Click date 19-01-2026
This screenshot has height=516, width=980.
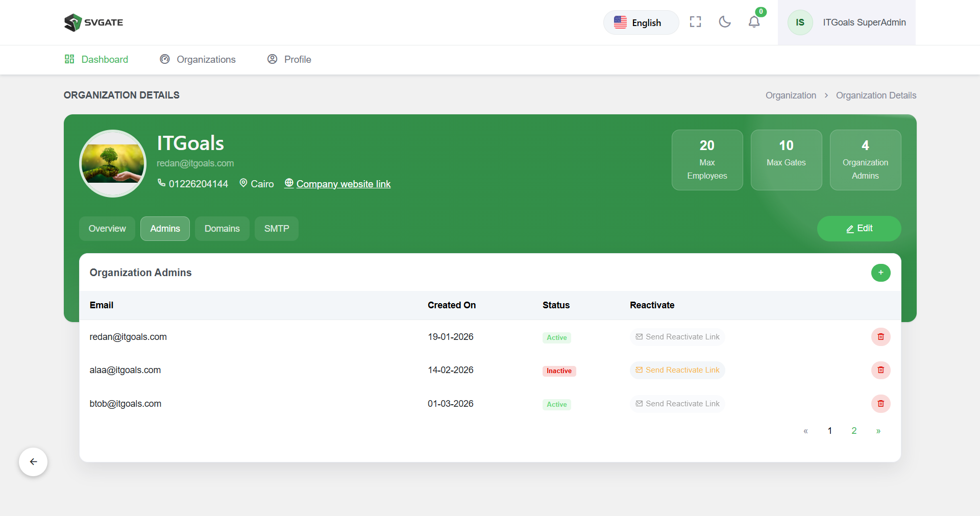(450, 337)
